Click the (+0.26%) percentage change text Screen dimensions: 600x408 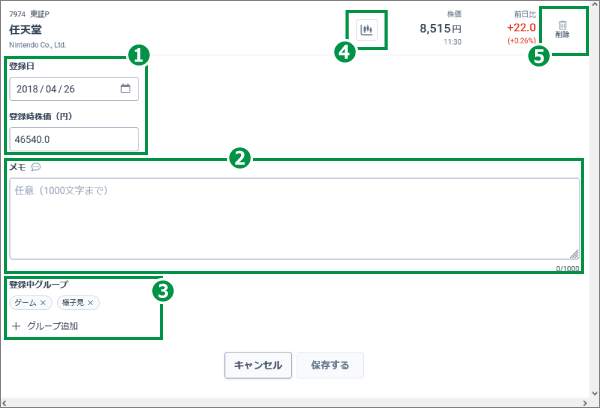coord(522,41)
